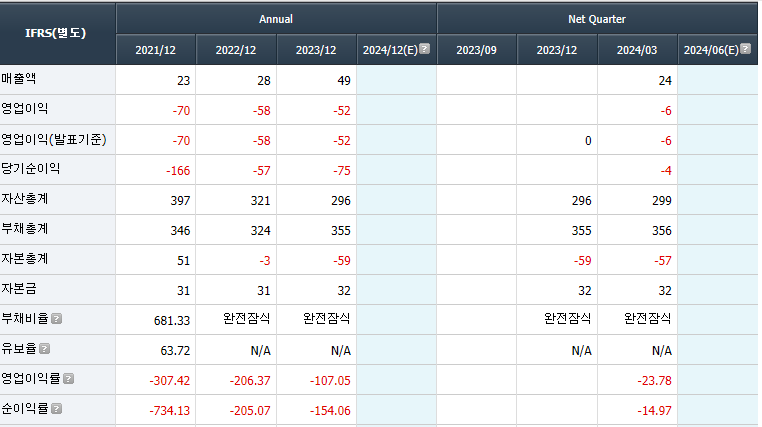Open the help icon beside 유보율
This screenshot has height=427, width=762.
[44, 349]
